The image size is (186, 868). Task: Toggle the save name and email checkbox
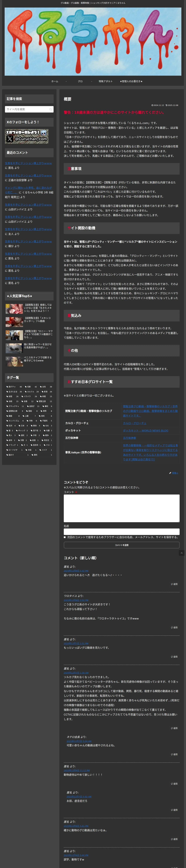65,537
